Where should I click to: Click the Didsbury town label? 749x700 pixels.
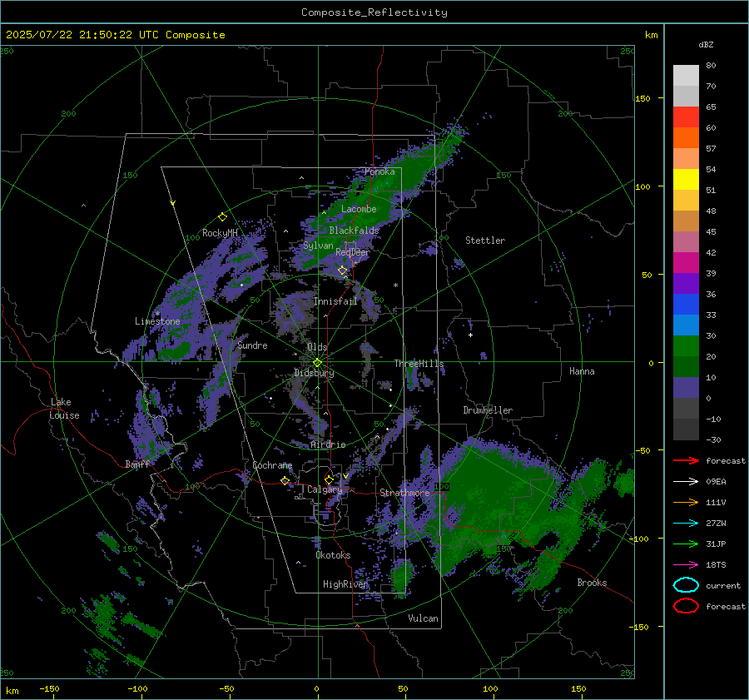[314, 373]
